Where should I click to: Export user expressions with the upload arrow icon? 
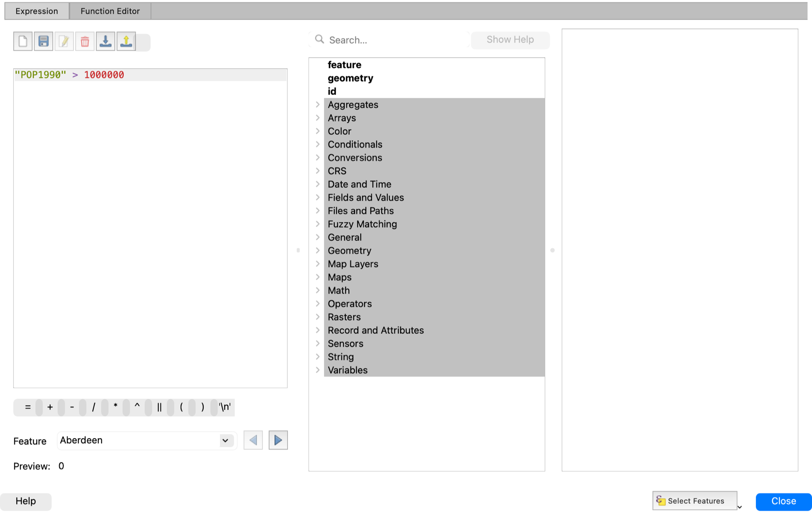(x=126, y=41)
